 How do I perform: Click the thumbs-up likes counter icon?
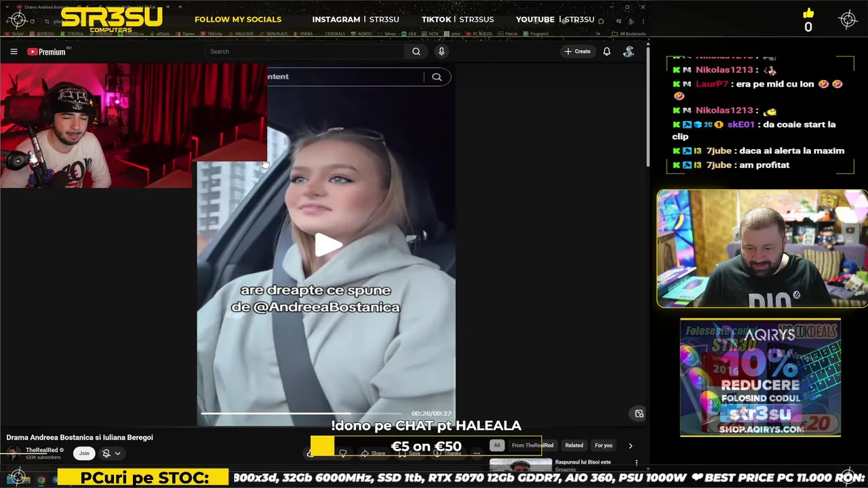(x=808, y=13)
